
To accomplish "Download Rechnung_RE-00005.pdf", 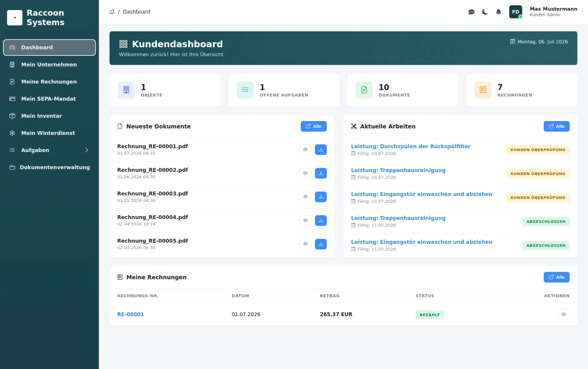I will tap(321, 244).
